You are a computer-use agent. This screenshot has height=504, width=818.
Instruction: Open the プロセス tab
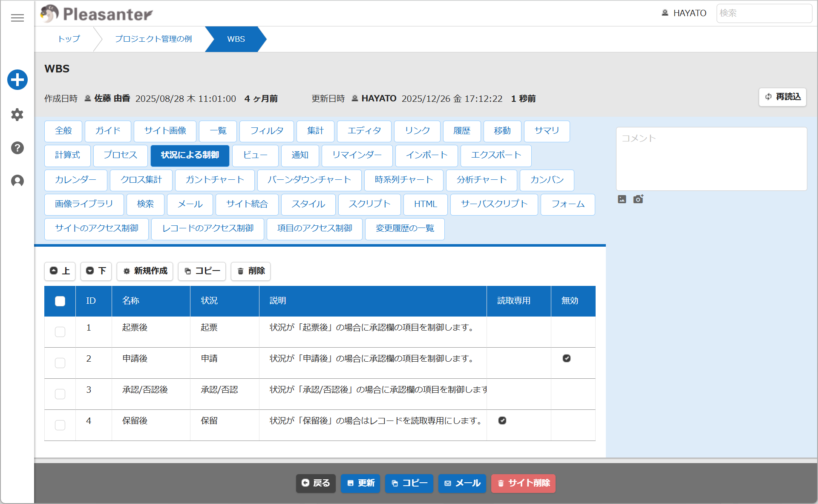120,155
